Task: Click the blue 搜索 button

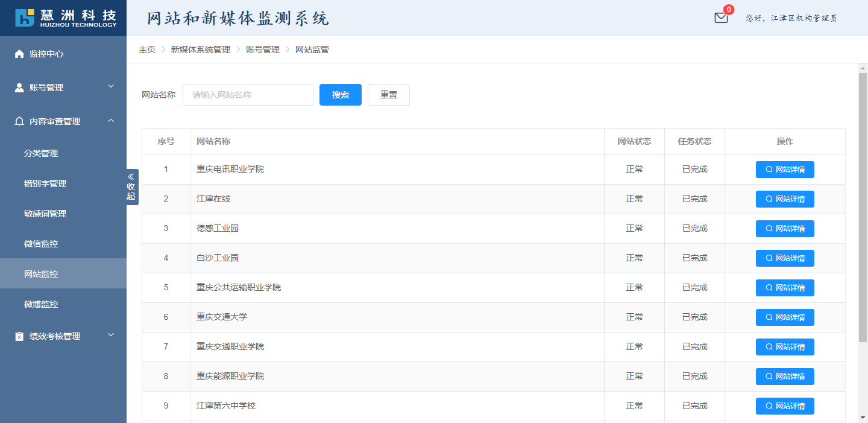Action: pyautogui.click(x=341, y=95)
